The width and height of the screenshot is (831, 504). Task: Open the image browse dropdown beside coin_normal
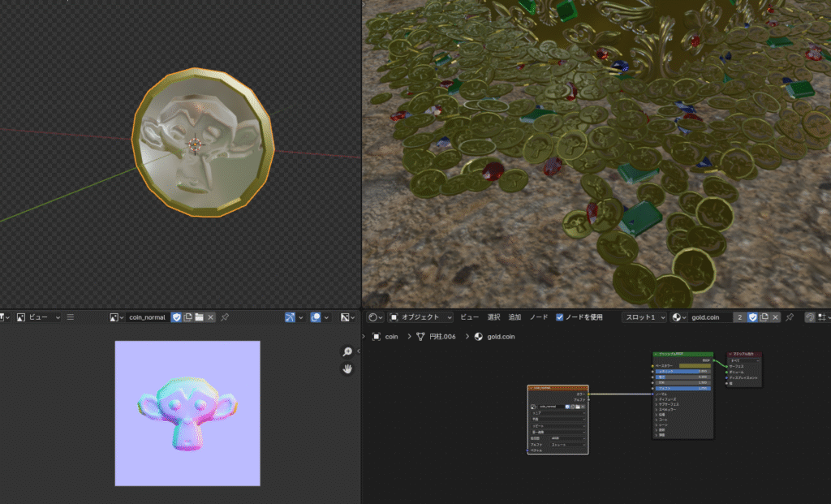coord(117,317)
